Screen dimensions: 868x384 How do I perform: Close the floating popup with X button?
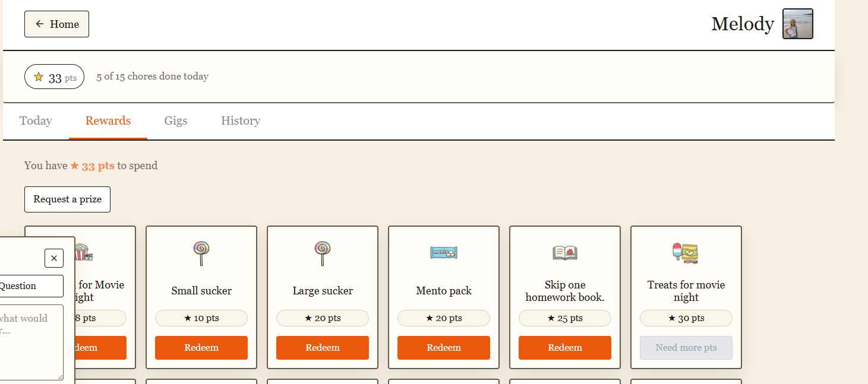click(x=54, y=258)
